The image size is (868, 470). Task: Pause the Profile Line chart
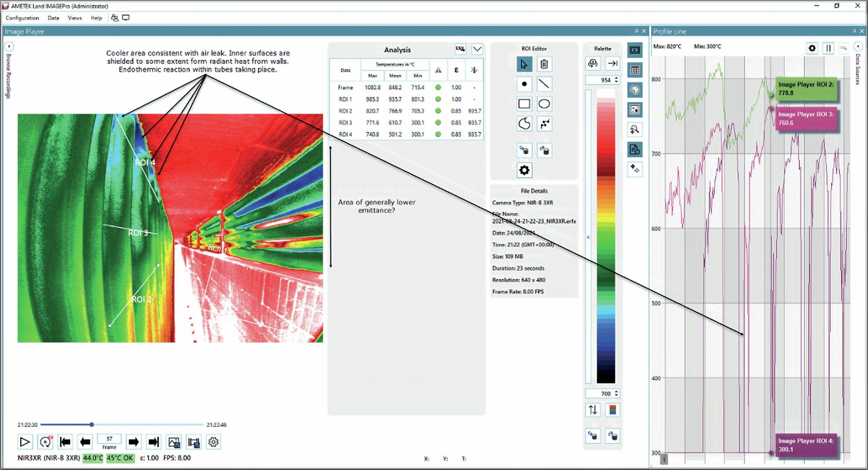(x=828, y=48)
